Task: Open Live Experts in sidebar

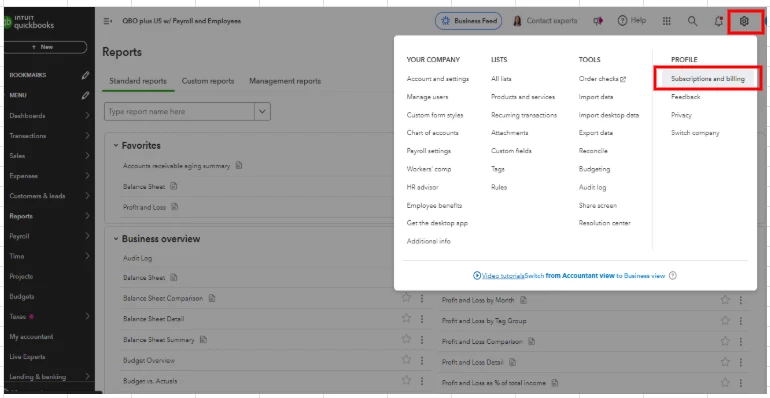Action: (27, 357)
